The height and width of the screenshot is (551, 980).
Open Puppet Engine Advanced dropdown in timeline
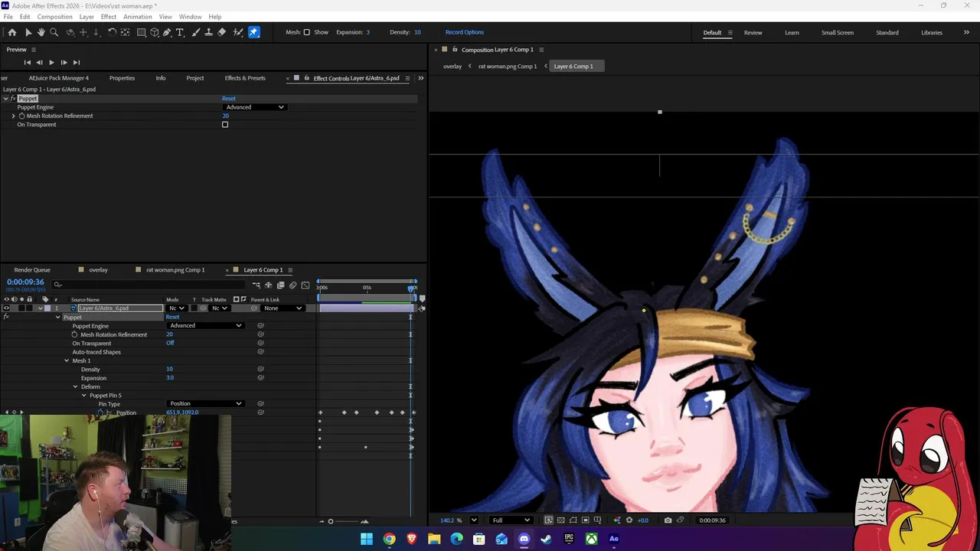[205, 325]
